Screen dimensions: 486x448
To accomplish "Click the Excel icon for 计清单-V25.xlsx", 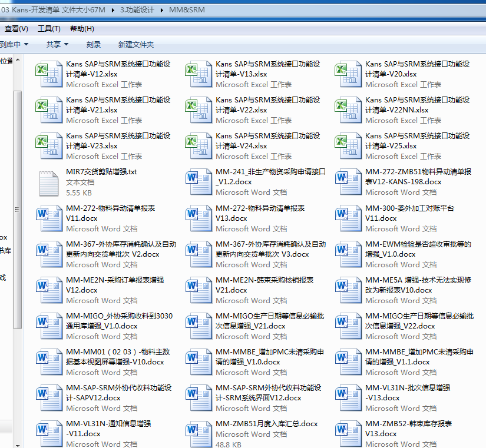I will (348, 146).
